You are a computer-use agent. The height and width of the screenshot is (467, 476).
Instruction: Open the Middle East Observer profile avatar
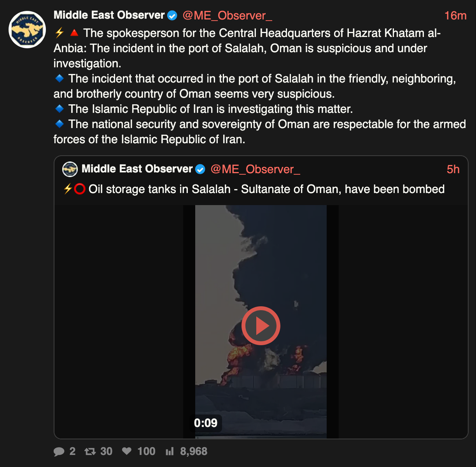point(28,30)
